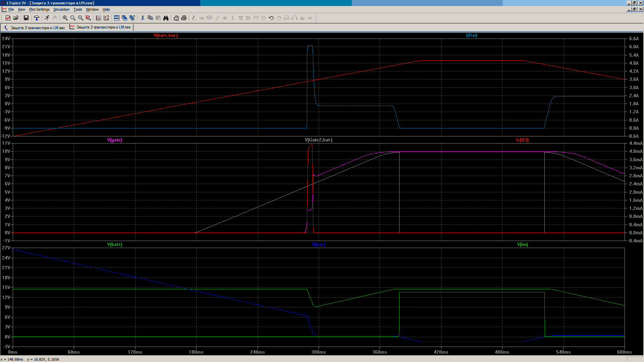Switch to the .asc schematic tab
644x362 pixels.
pos(35,27)
